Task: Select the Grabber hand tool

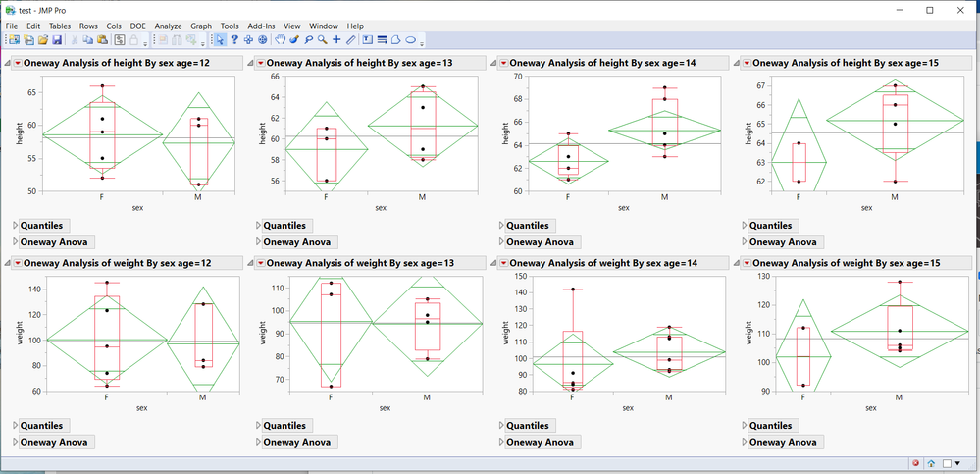Action: (280, 40)
